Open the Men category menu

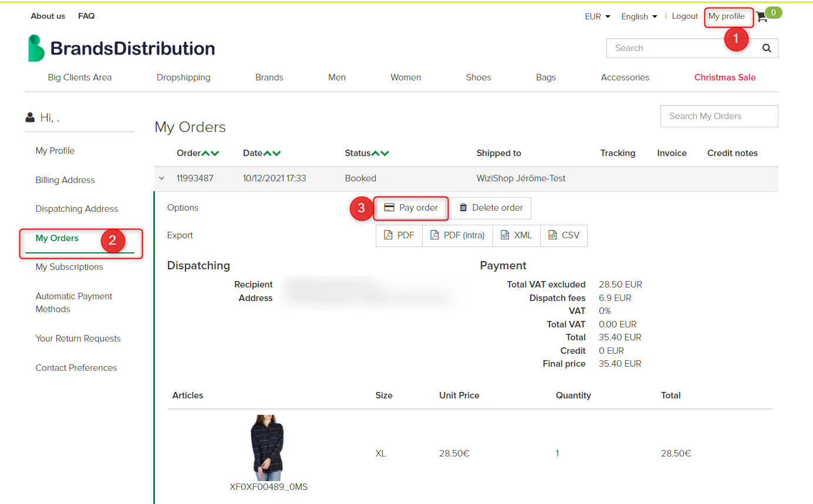point(337,77)
